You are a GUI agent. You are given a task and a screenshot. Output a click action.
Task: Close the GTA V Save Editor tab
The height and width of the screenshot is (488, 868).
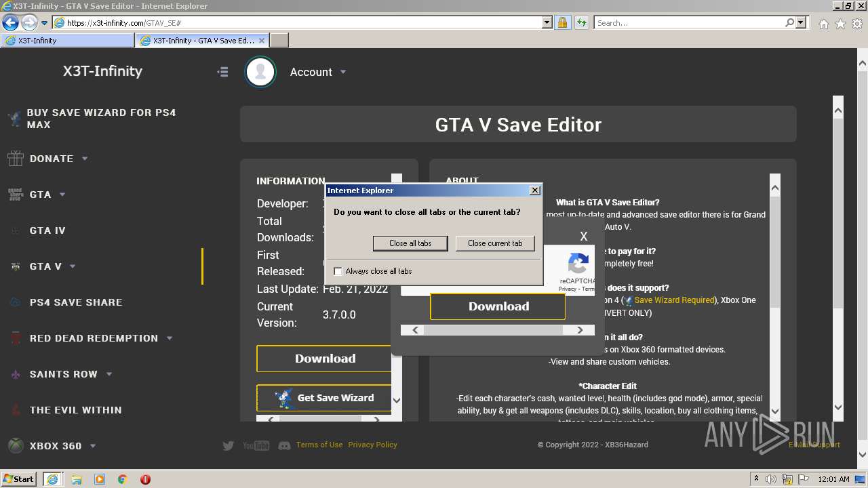262,41
